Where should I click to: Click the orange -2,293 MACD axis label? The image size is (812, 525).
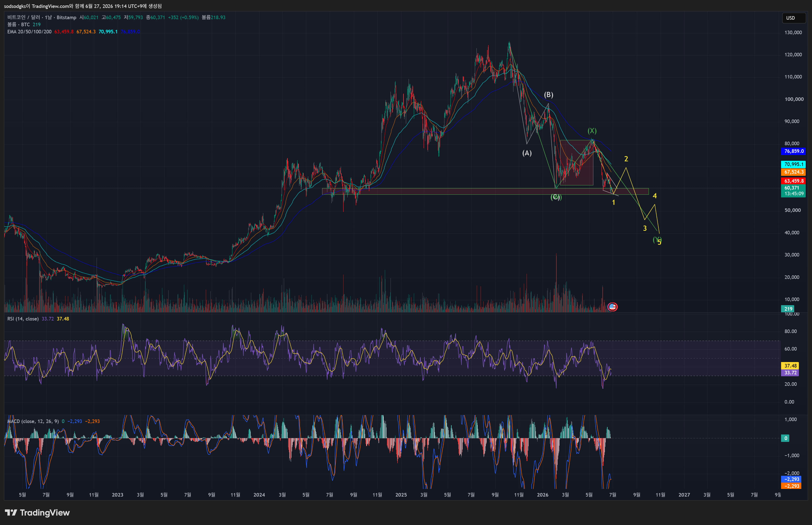point(791,486)
